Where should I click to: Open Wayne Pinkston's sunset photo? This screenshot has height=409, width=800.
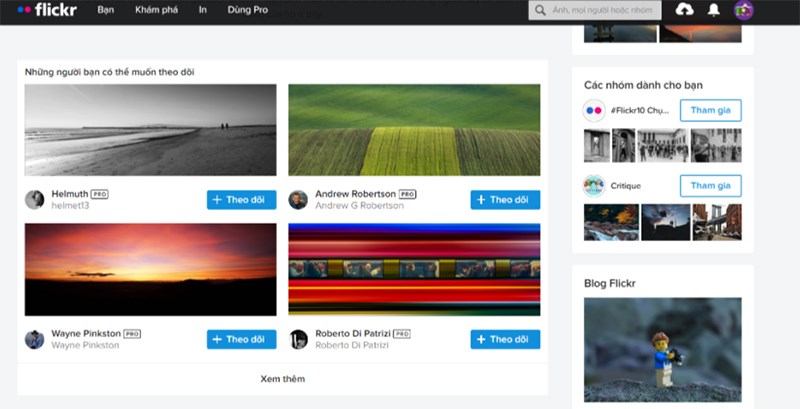[x=151, y=270]
